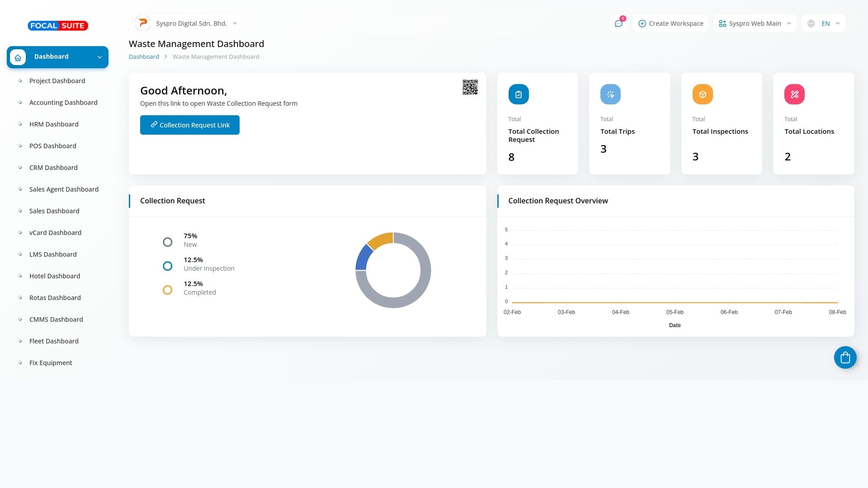Toggle the Completed legend marker
Screen dimensions: 868x488
167,290
